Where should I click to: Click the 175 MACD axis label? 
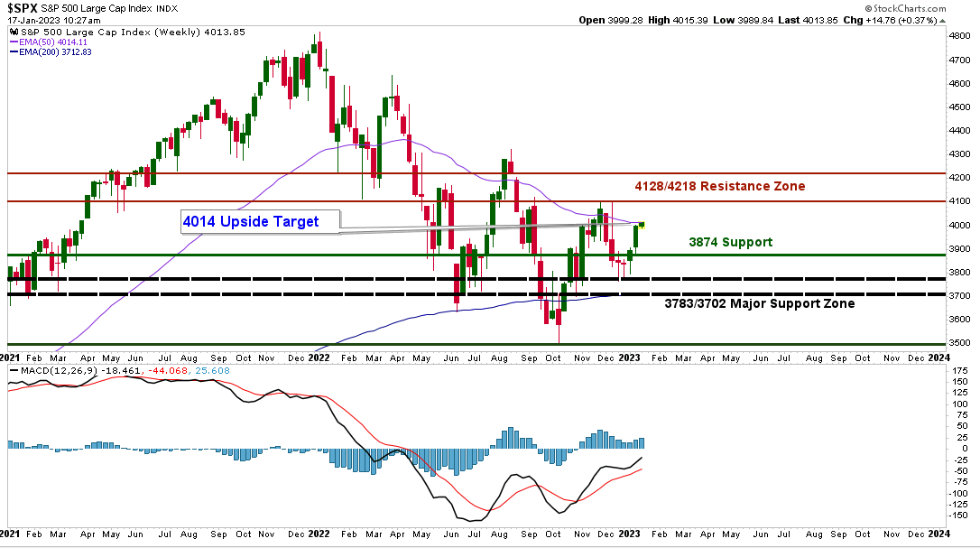click(x=961, y=371)
